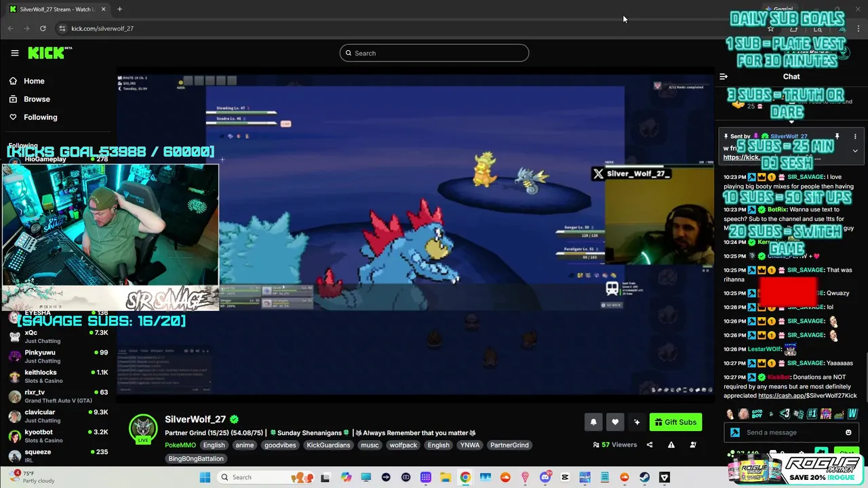This screenshot has width=868, height=488.
Task: Reload the browser page
Action: click(43, 28)
